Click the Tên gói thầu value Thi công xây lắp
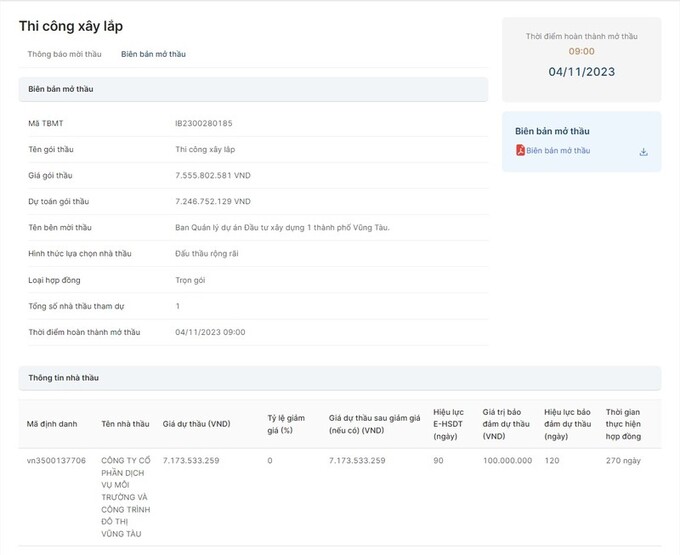 pos(205,150)
